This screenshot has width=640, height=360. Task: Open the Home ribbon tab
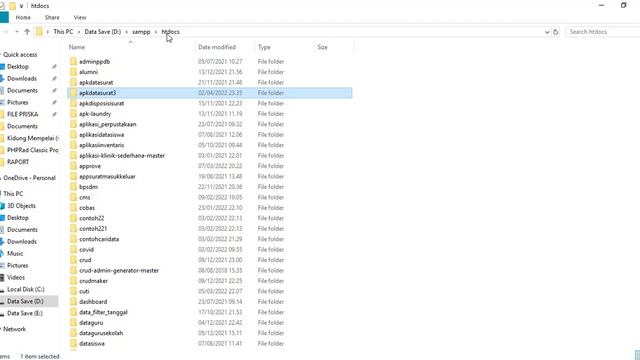tap(23, 18)
